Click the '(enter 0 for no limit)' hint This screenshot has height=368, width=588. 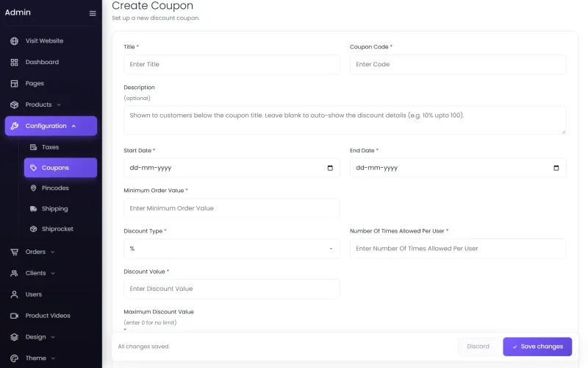[x=150, y=322]
